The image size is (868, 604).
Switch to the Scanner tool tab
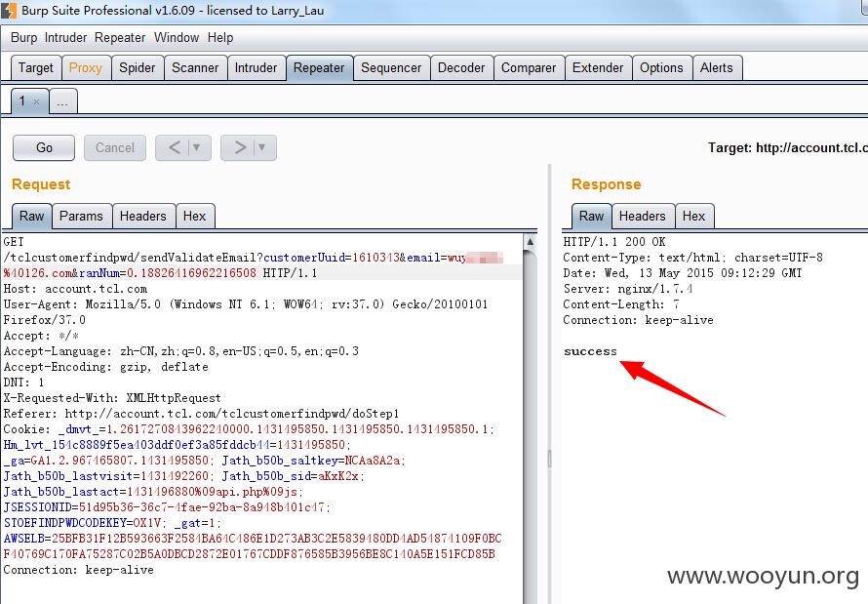(195, 67)
